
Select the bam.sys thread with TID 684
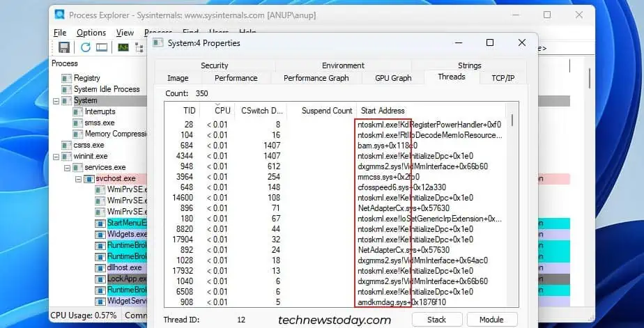point(335,146)
